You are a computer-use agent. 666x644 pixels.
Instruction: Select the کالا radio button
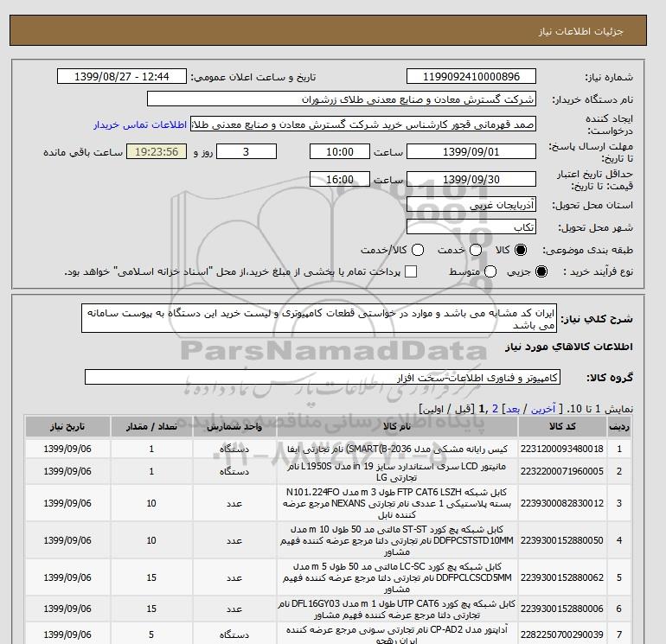tap(521, 250)
